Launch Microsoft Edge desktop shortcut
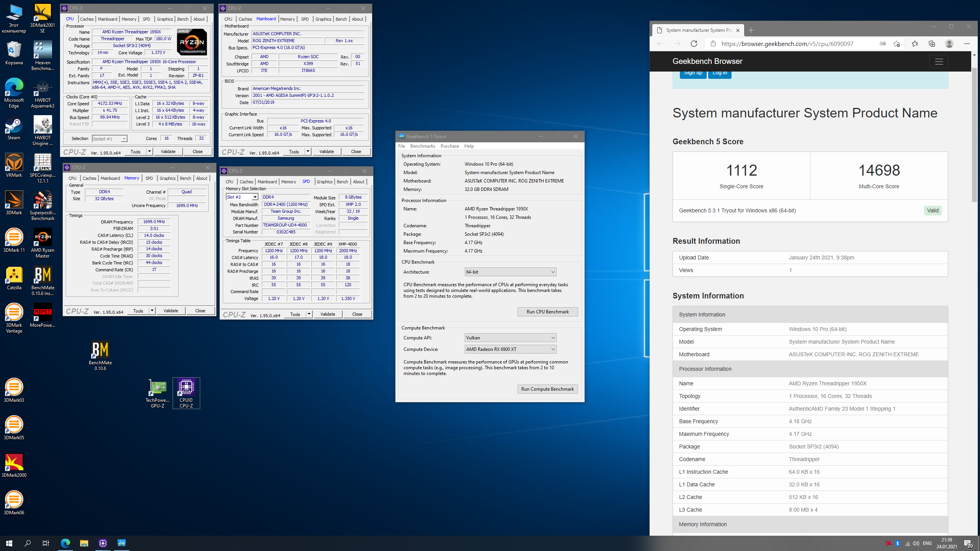Image resolution: width=980 pixels, height=551 pixels. pos(14,93)
